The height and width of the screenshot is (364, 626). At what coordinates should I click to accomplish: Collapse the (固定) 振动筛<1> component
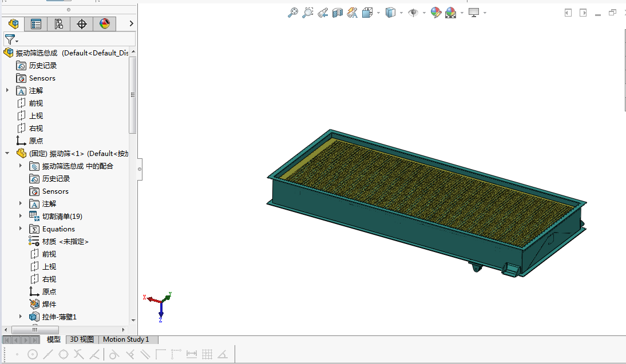(7, 153)
